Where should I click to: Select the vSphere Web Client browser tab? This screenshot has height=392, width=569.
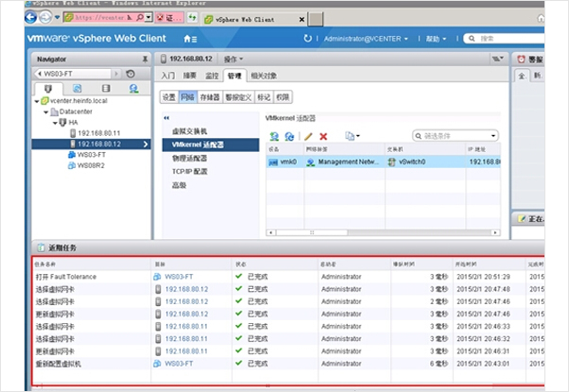pos(255,19)
